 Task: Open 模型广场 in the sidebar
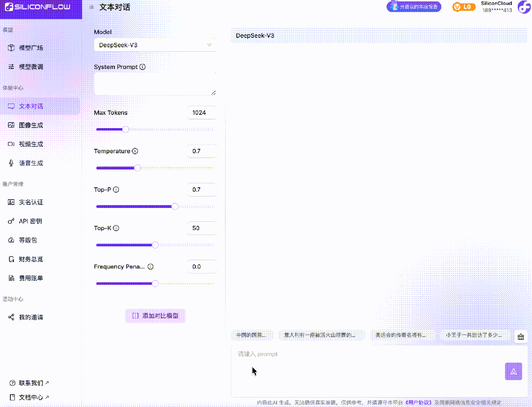pos(31,48)
